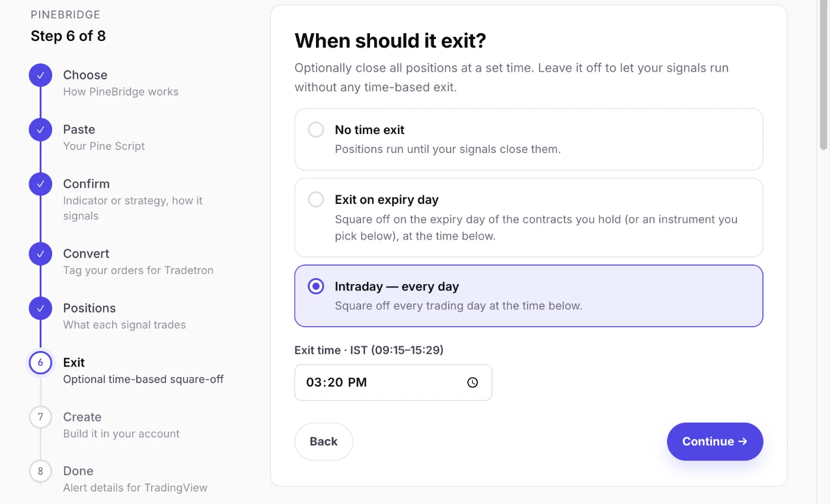Click the Choose step checkmark icon

pos(40,75)
